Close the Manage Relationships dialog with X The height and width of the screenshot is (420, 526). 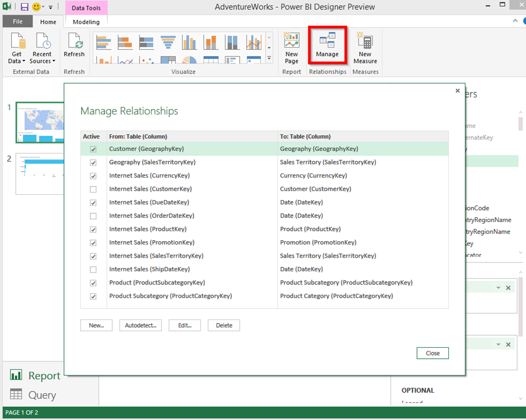click(x=458, y=90)
